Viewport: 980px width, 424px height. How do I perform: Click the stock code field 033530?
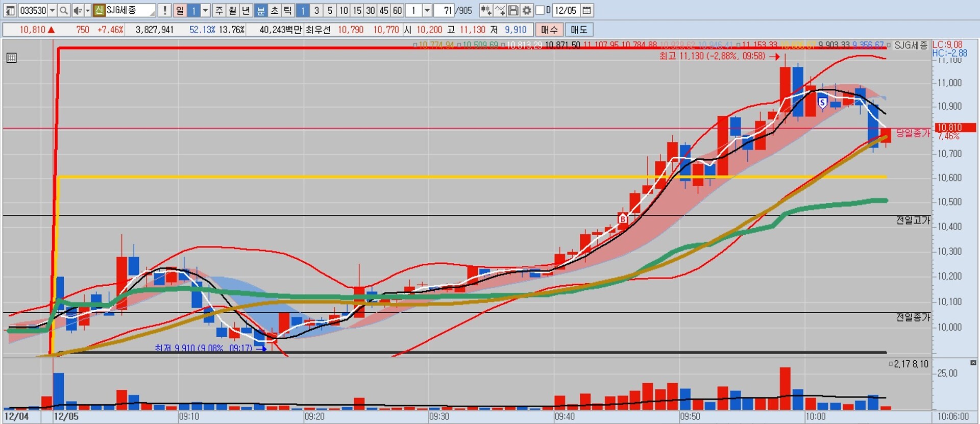(33, 10)
